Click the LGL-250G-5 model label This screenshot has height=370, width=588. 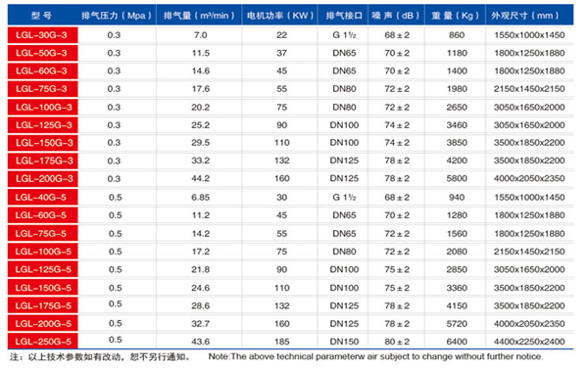[x=43, y=342]
